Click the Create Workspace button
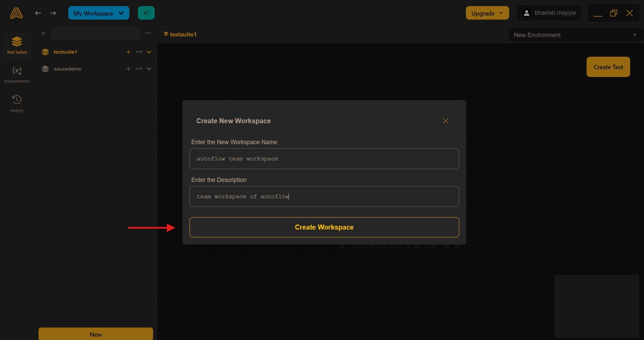Image resolution: width=644 pixels, height=340 pixels. pos(324,227)
